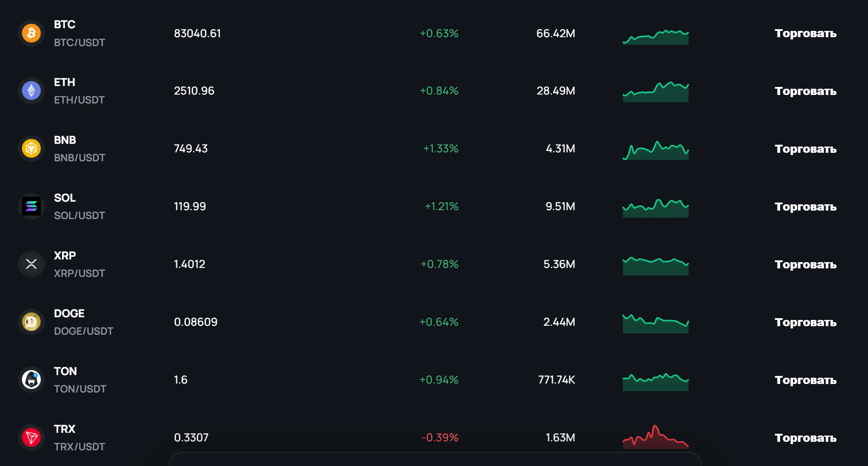Viewport: 868px width, 466px height.
Task: Click Торговать in the BTC row
Action: coord(805,34)
